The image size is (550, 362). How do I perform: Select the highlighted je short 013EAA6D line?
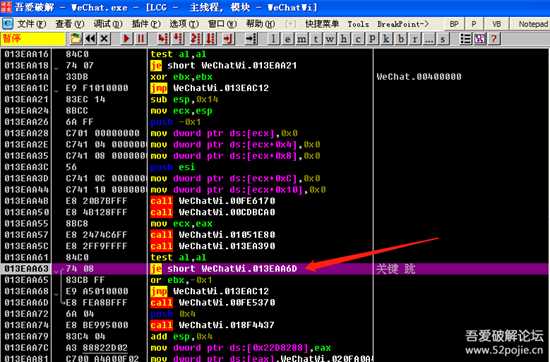275,269
